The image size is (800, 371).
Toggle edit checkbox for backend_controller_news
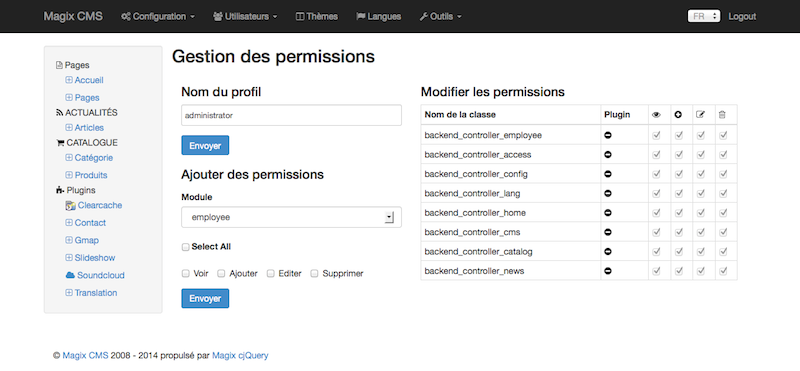click(x=701, y=271)
